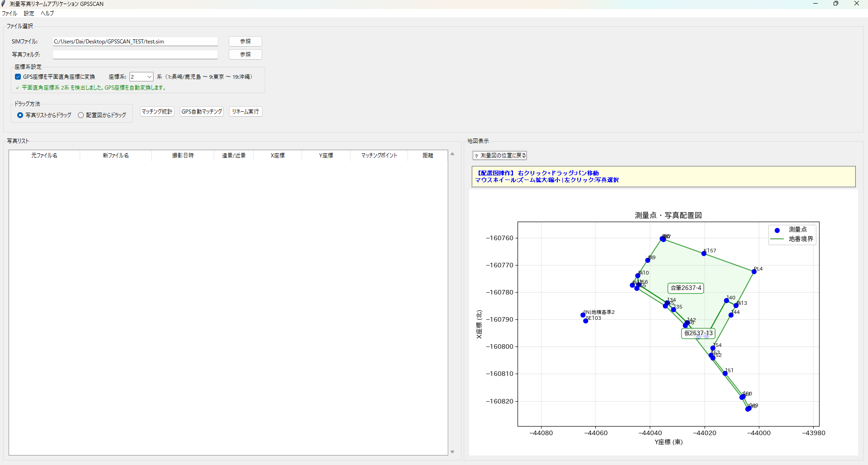Click survey point K157 on the map
This screenshot has height=465, width=868.
(x=704, y=253)
